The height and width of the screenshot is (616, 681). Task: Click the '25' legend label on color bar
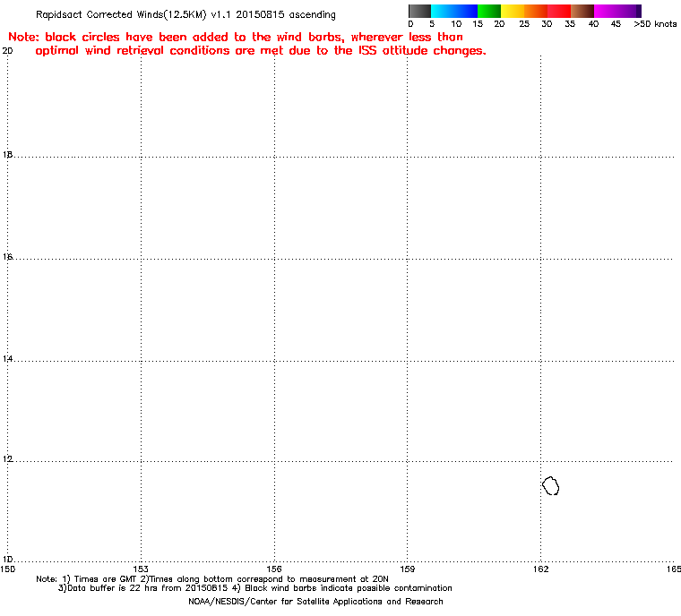(524, 24)
